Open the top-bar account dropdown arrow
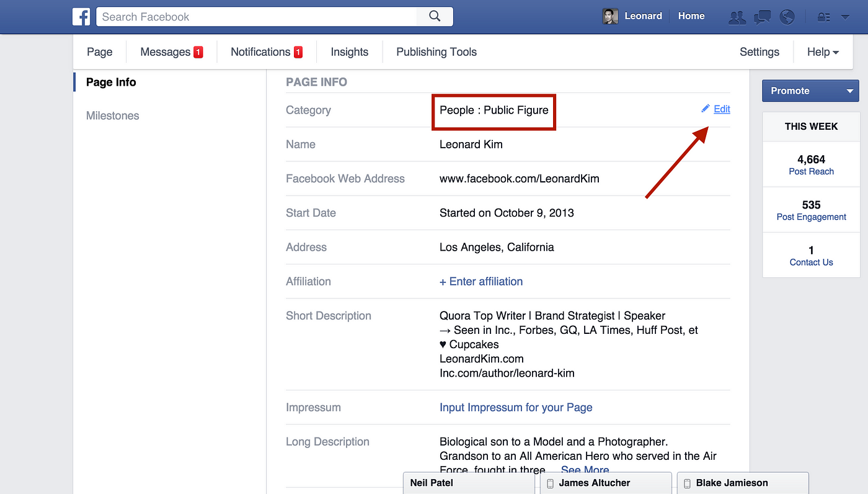 844,18
